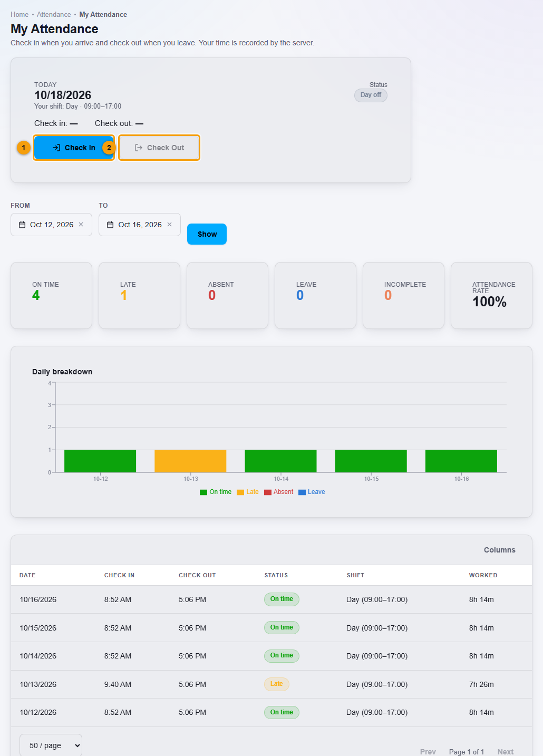This screenshot has height=756, width=543.
Task: Toggle the Absent legend swatch
Action: click(x=268, y=492)
